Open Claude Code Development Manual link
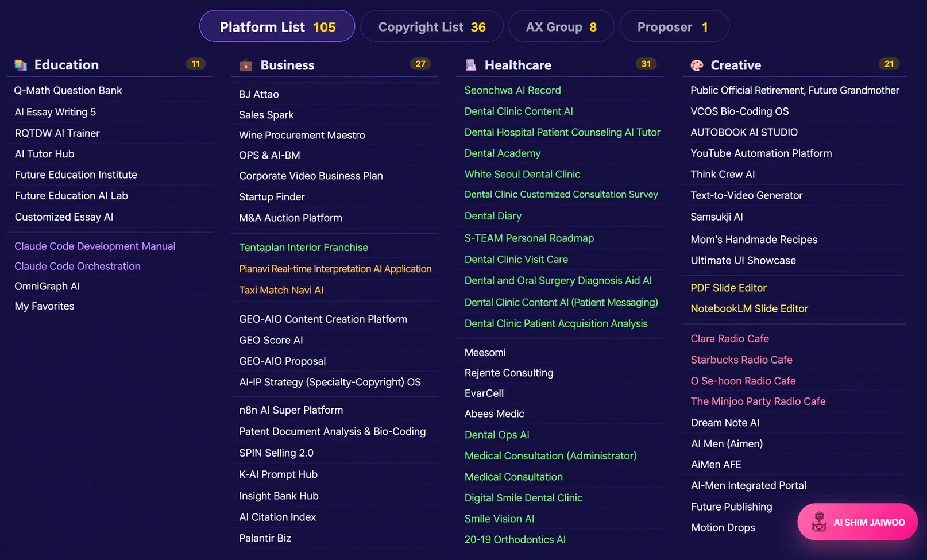This screenshot has height=560, width=927. 95,246
